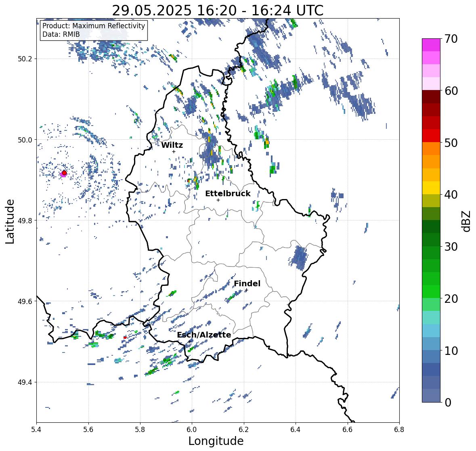Click the Longitude axis label
The height and width of the screenshot is (451, 476).
click(x=216, y=441)
